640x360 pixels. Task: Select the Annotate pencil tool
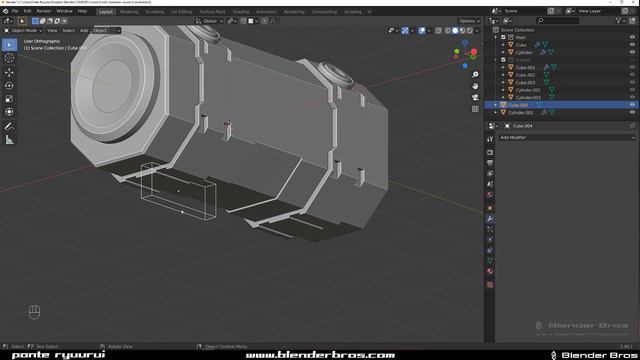pos(9,127)
